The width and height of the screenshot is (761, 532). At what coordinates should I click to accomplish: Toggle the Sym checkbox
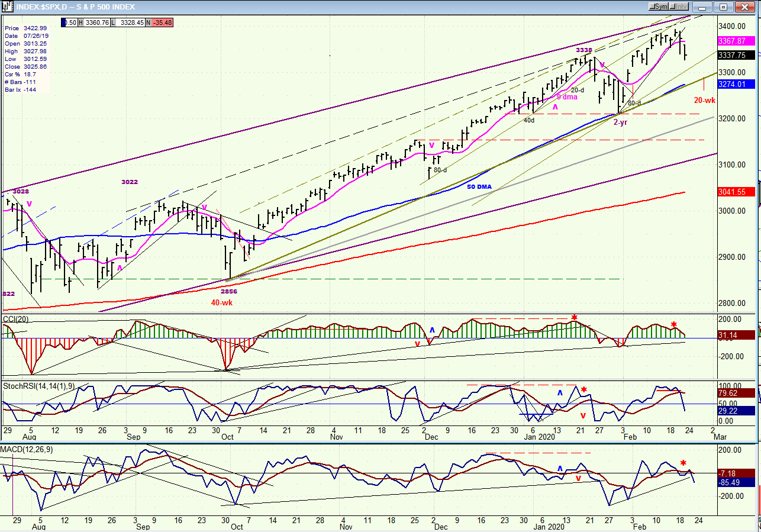click(660, 7)
